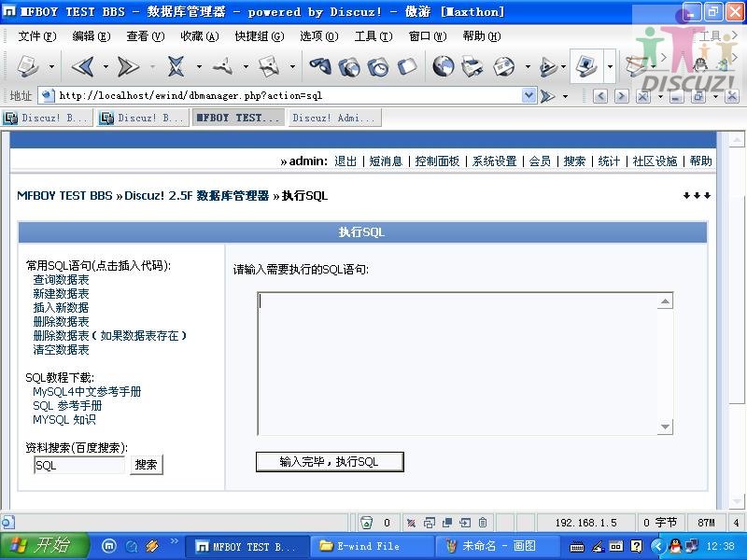Open the 文件(F) menu

point(36,36)
